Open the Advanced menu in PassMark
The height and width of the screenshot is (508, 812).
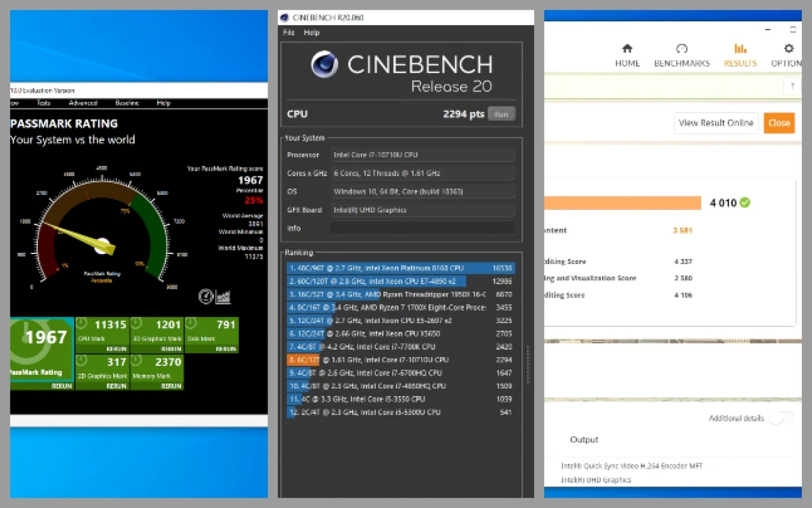83,103
